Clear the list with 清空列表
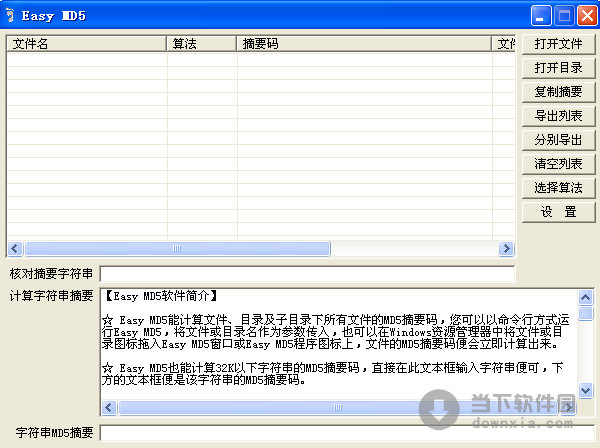Screen dimensions: 600x448 point(558,164)
